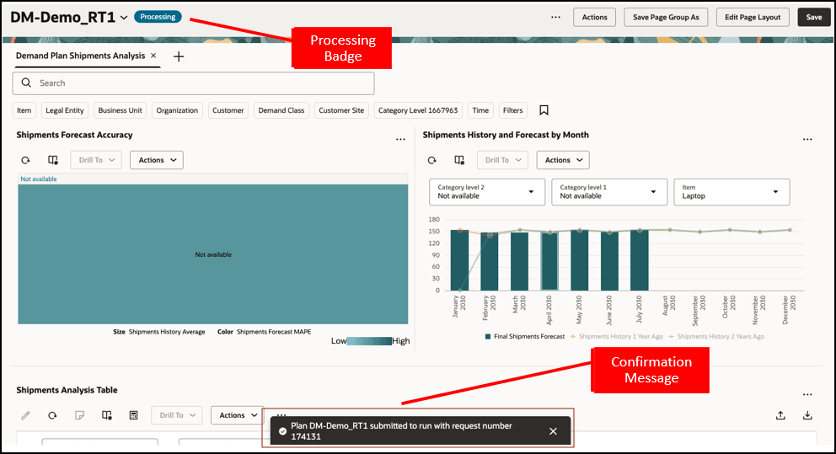Click the Customer Site filter chip
Viewport: 836px width, 454px height.
tap(341, 110)
